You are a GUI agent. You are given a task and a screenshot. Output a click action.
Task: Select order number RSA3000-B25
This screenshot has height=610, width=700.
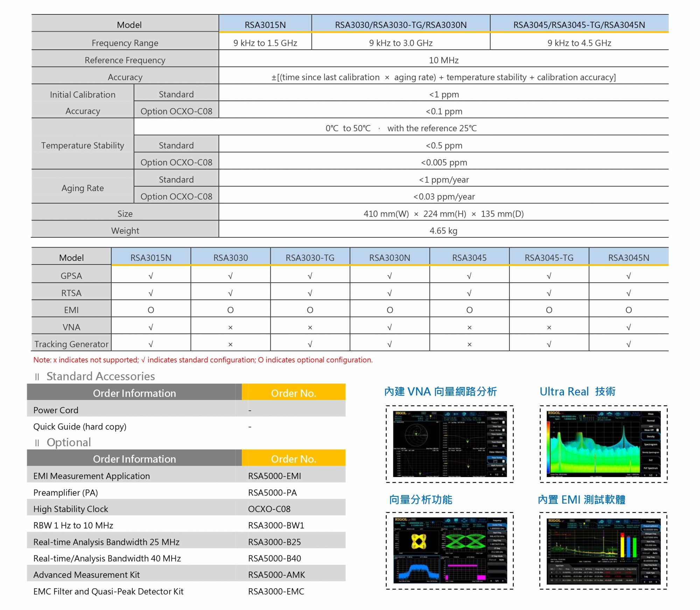(274, 542)
